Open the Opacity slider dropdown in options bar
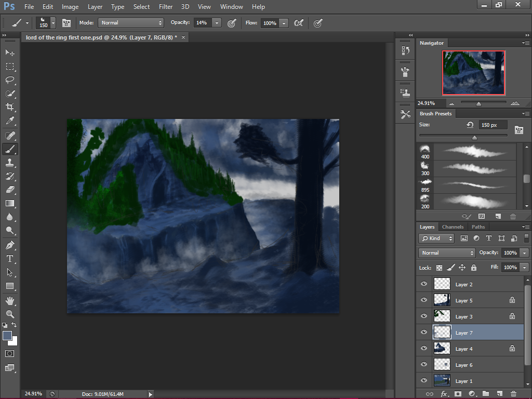532x399 pixels. (x=217, y=23)
